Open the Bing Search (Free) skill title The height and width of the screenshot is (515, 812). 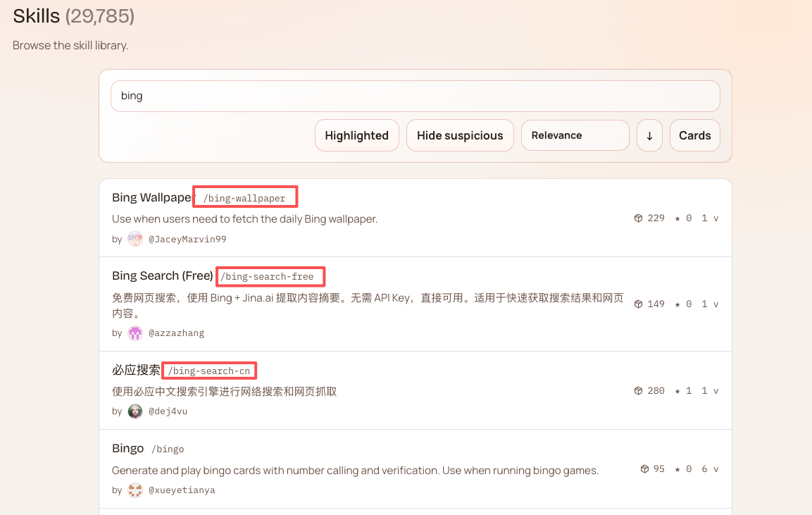click(162, 275)
